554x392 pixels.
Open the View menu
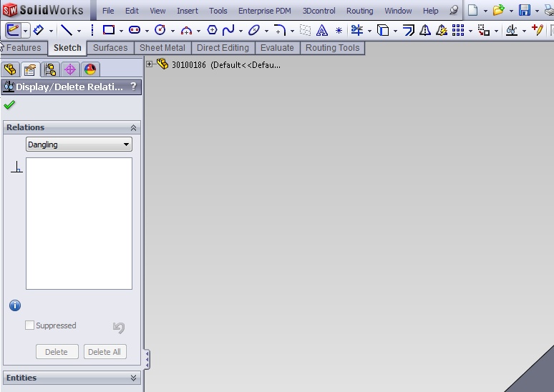(157, 11)
